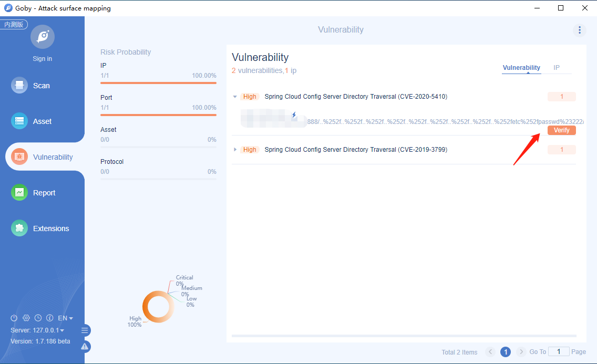Click the High badge on CVE-2019-3799

tap(250, 150)
